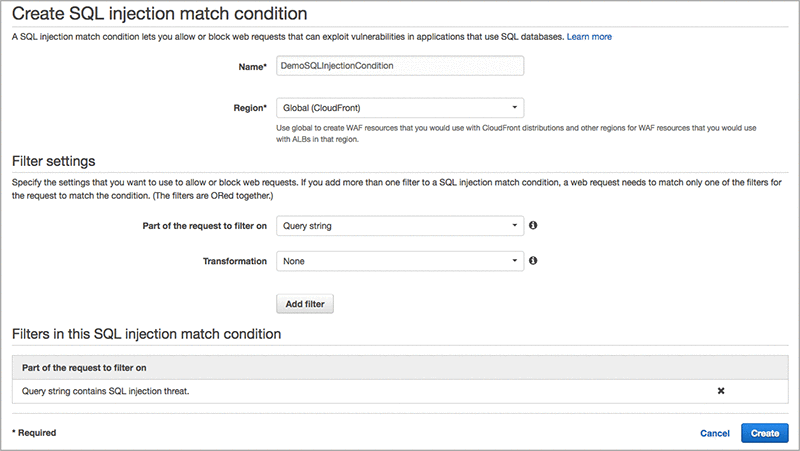Open the Transformation dropdown set to None
The image size is (800, 451).
400,261
